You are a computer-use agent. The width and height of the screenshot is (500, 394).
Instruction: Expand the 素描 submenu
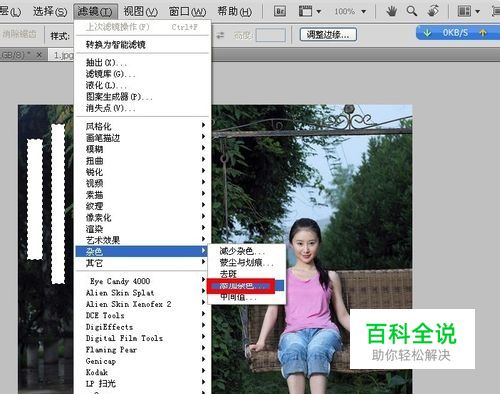pos(143,194)
